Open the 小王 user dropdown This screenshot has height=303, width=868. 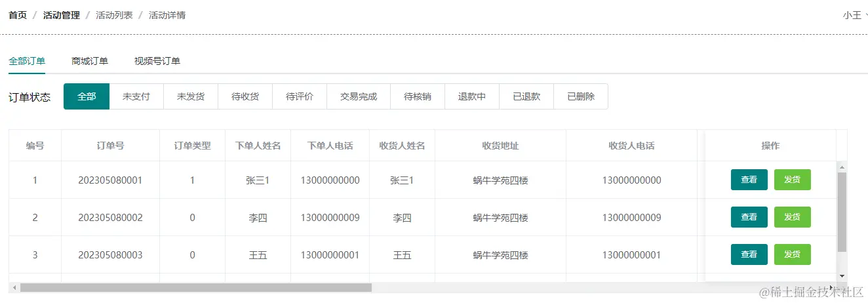coord(854,15)
